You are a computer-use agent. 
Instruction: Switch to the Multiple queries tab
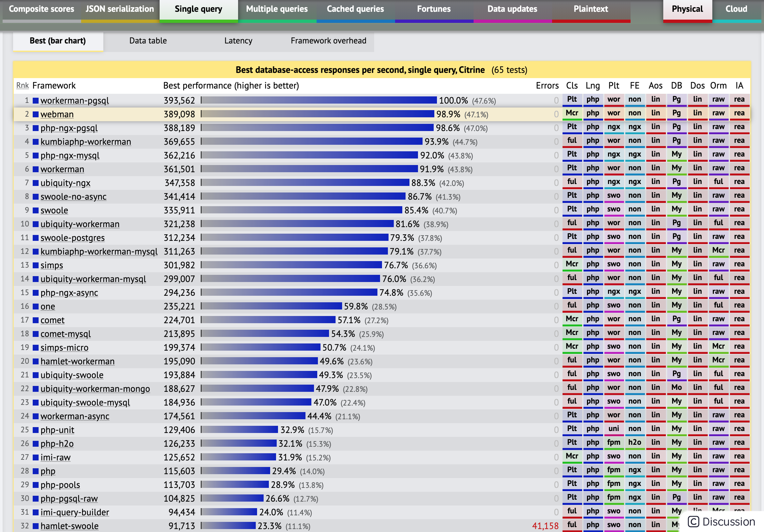[276, 9]
